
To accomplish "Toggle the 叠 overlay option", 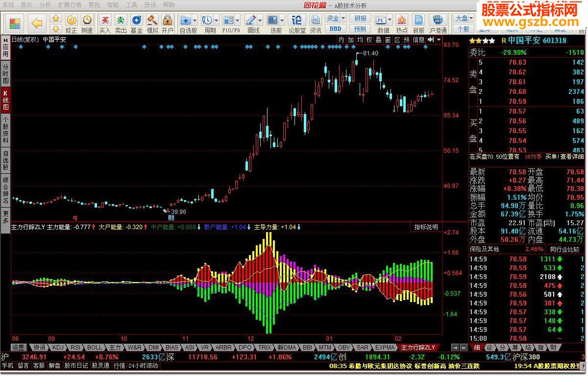I will 379,40.
